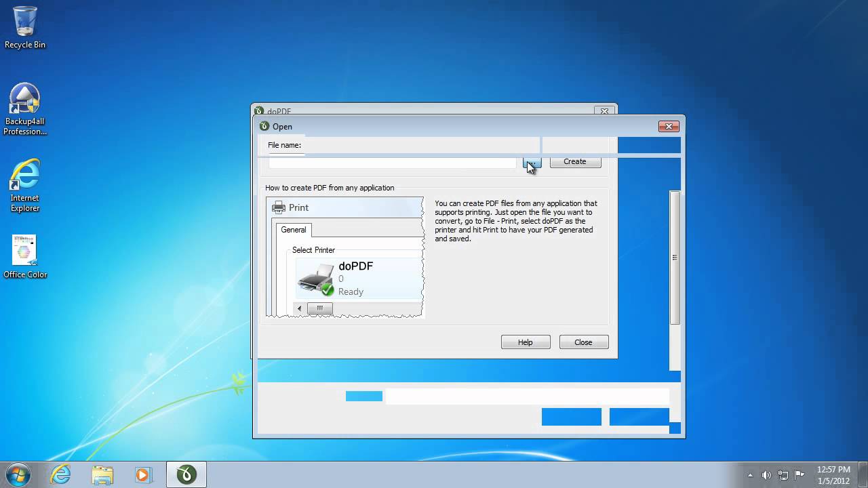Select the Office Color desktop file

[x=25, y=257]
